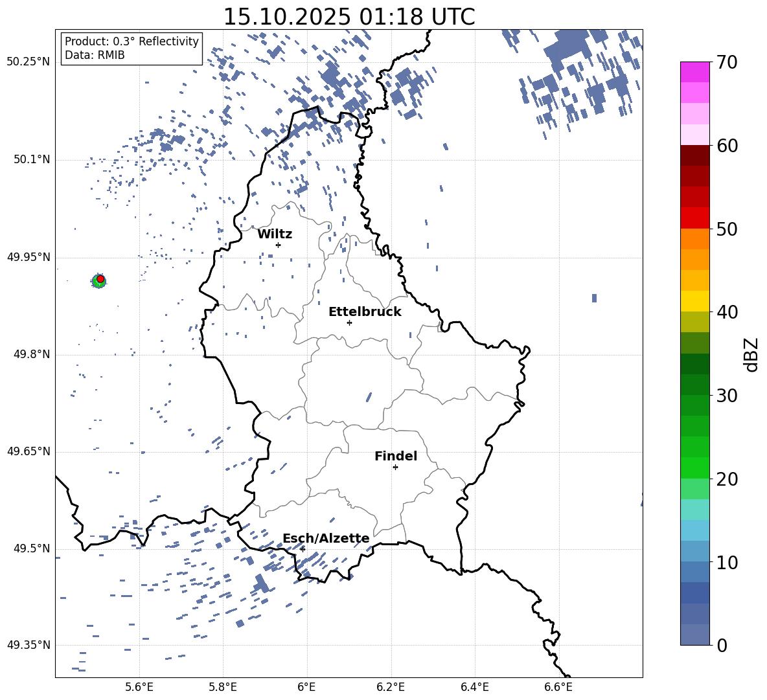
Task: Click the Findel station label
Action: coord(396,456)
